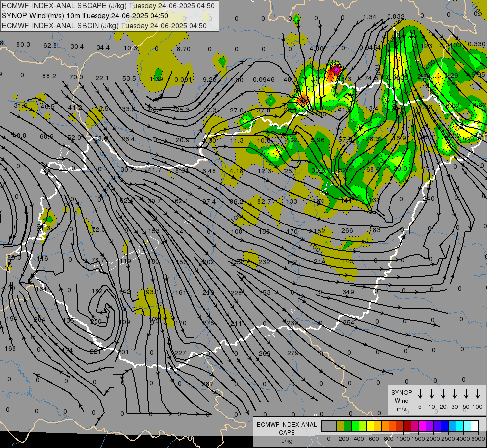This screenshot has width=487, height=448.
Task: Click the map value 279
Action: 293,353
